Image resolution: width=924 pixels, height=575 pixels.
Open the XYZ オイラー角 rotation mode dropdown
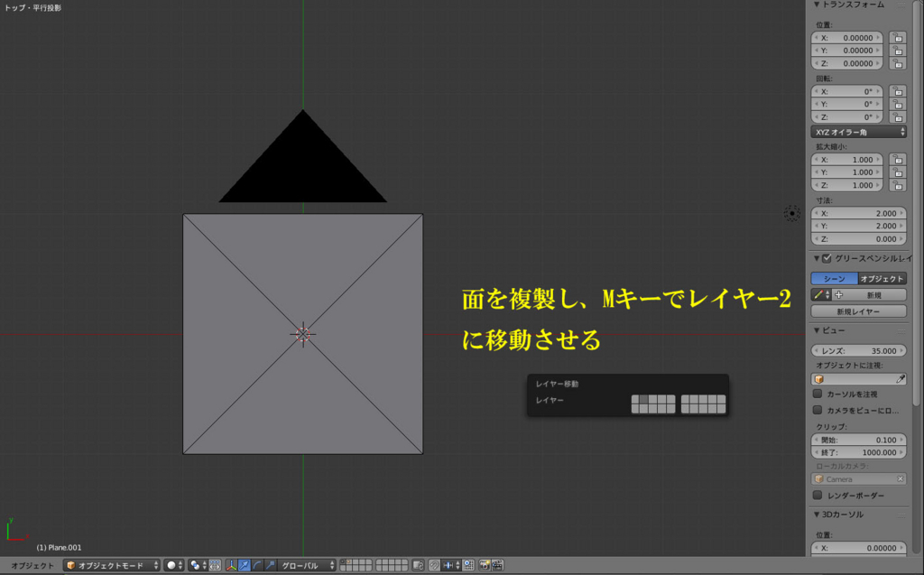tap(857, 131)
